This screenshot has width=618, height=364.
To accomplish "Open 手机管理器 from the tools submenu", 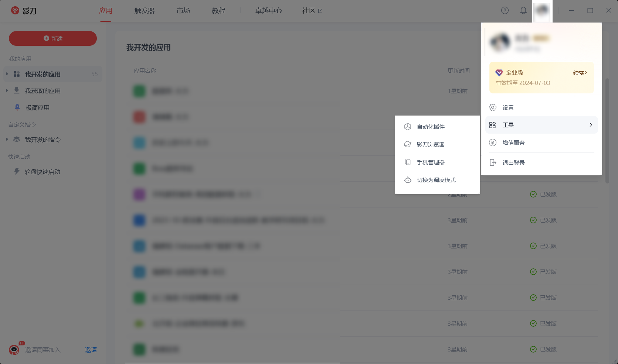I will click(430, 162).
